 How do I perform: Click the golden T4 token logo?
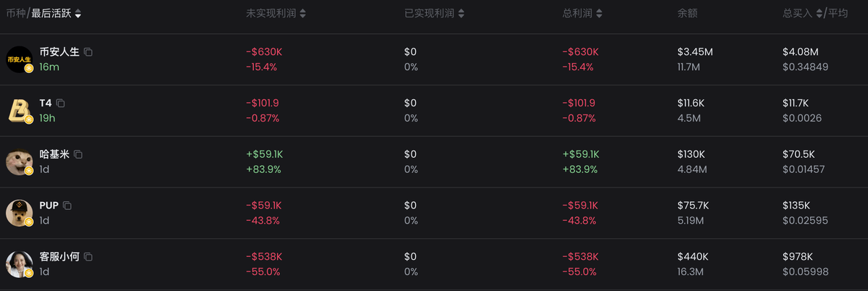[x=19, y=110]
